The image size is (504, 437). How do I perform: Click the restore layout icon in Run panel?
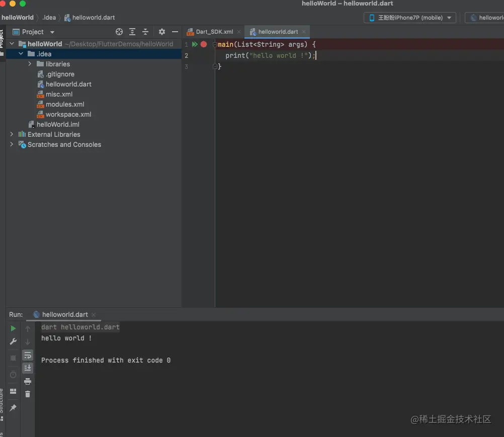point(13,391)
